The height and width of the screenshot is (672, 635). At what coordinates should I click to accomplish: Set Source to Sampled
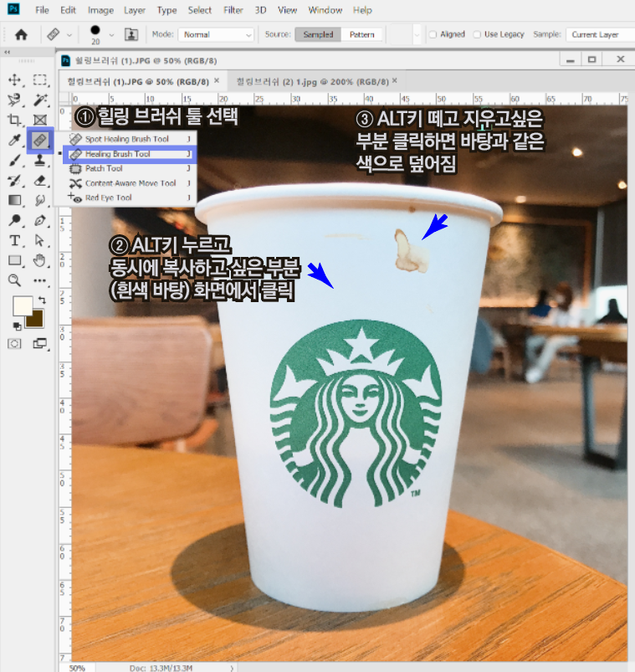pos(318,34)
